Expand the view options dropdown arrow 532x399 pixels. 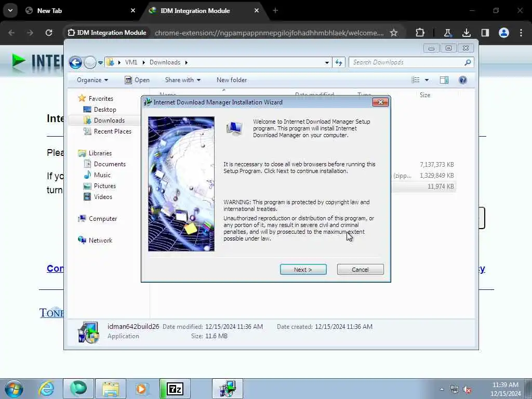[x=427, y=80]
